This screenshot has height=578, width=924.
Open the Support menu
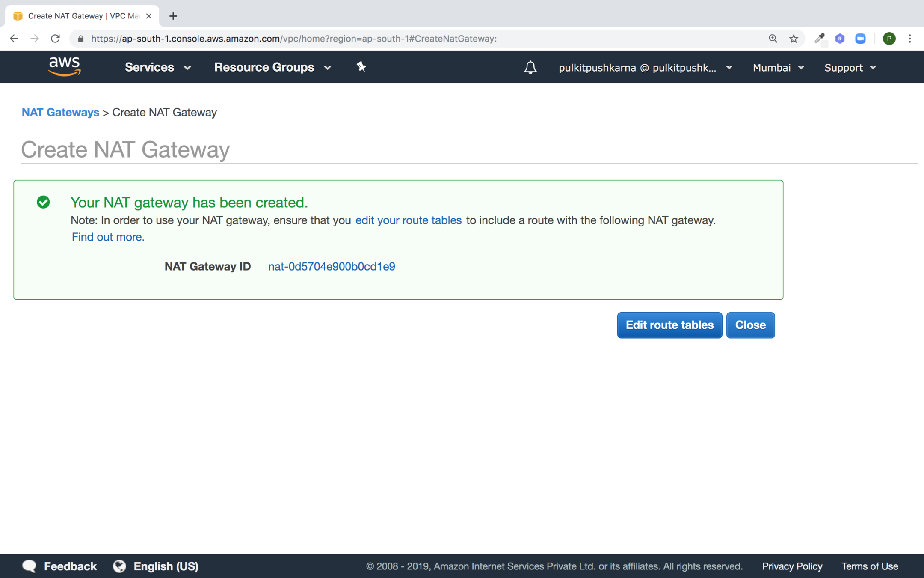click(x=850, y=68)
